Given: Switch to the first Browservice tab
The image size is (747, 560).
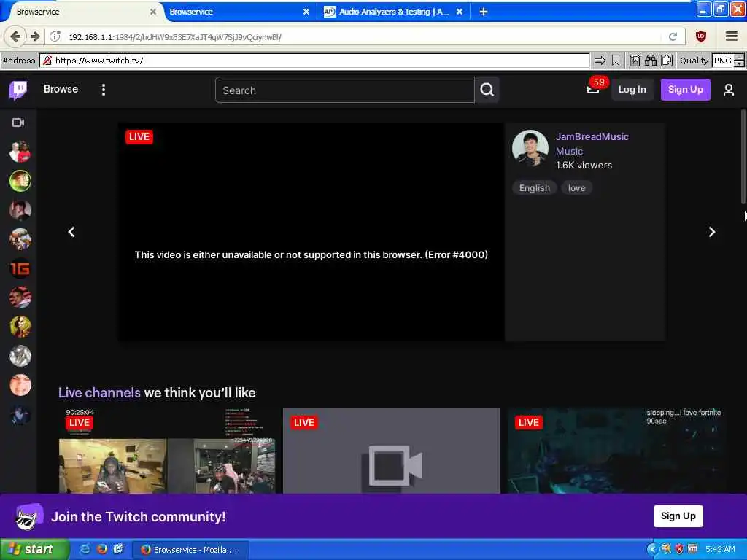Looking at the screenshot, I should 81,12.
